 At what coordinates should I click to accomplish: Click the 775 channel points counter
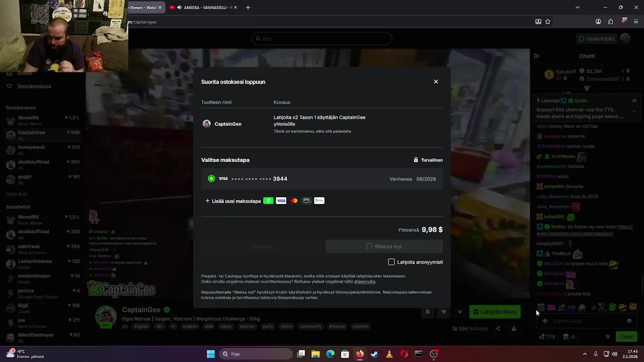tap(547, 337)
